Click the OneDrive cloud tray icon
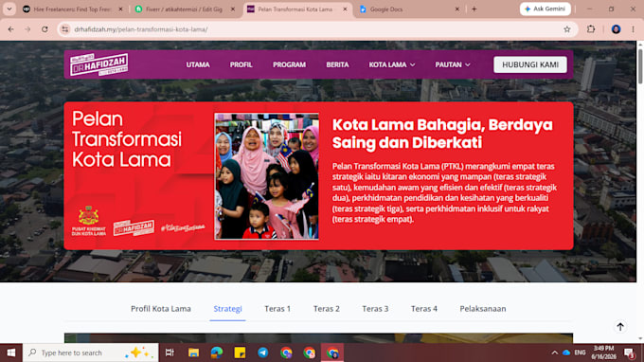Screen dimensions: 644x362 (x=566, y=353)
